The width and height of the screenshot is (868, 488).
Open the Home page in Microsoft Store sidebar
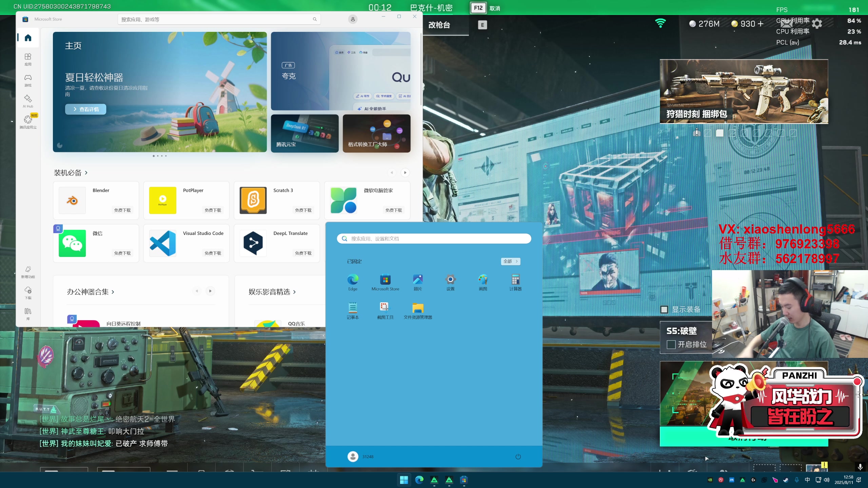point(28,38)
